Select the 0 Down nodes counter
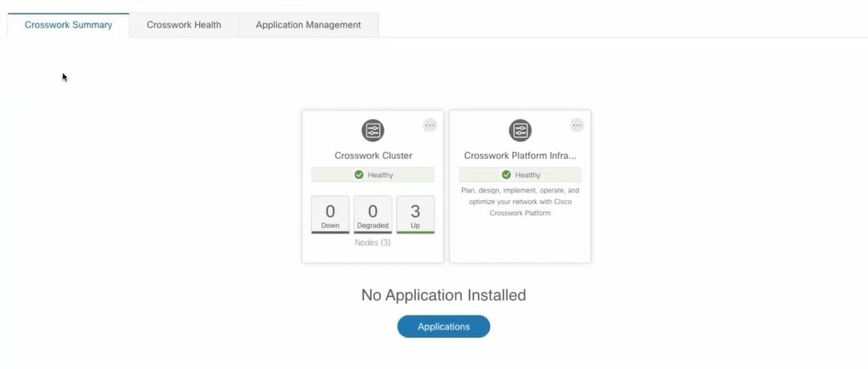This screenshot has width=868, height=369. pos(331,215)
